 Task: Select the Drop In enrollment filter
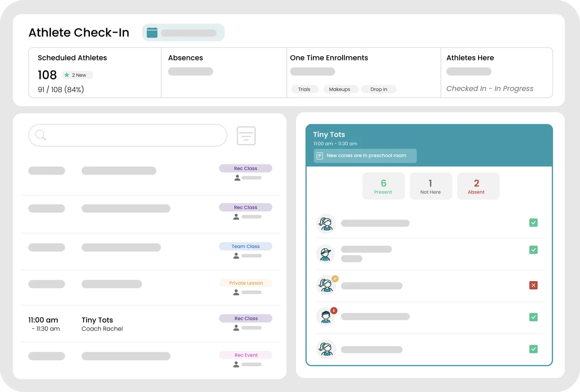click(x=379, y=89)
